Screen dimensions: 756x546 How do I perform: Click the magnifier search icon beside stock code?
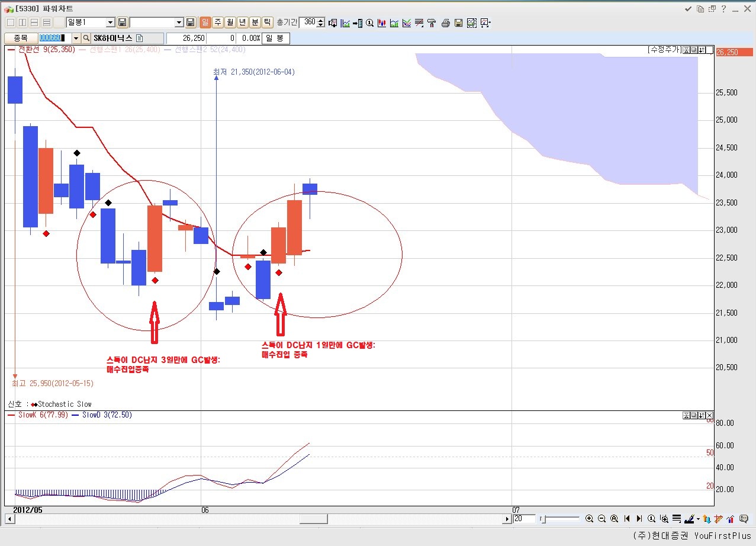[x=86, y=38]
